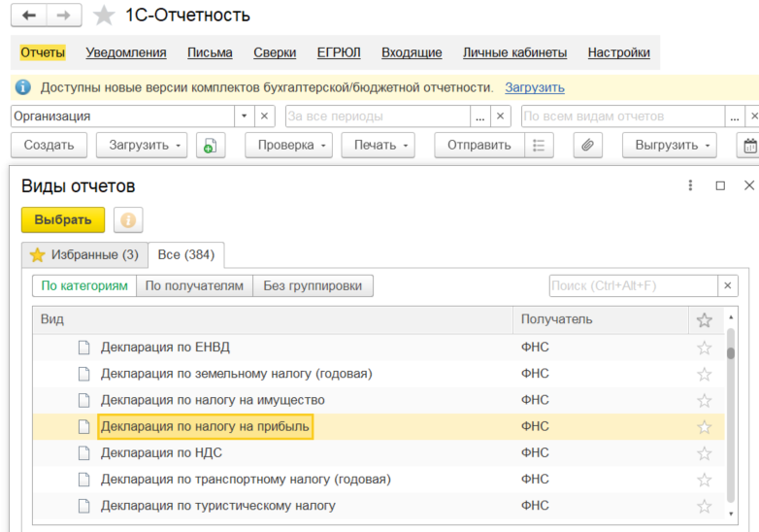Go forward with the right arrow button
759x532 pixels.
64,16
